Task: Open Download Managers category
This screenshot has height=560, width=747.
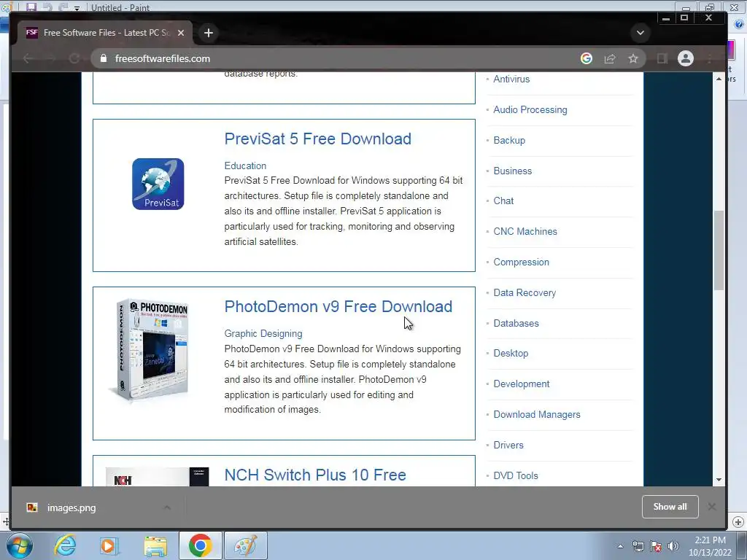Action: click(x=537, y=415)
